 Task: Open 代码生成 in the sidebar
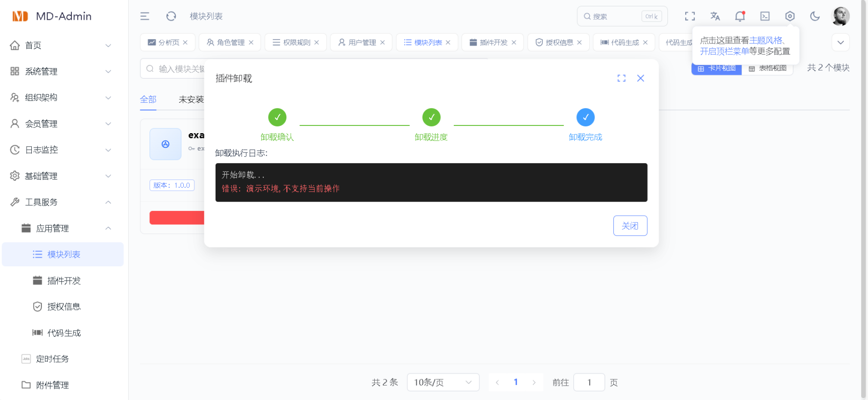coord(62,333)
